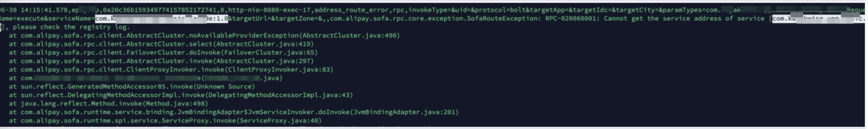Click the highlighted service name after 'of service'

pyautogui.click(x=819, y=19)
